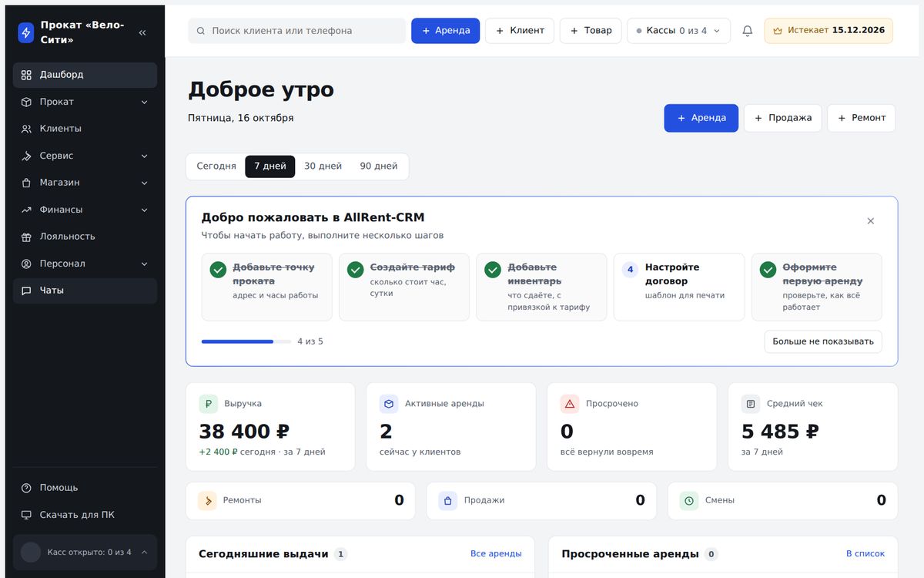
Task: Click the Dashboard grid icon
Action: coord(26,75)
